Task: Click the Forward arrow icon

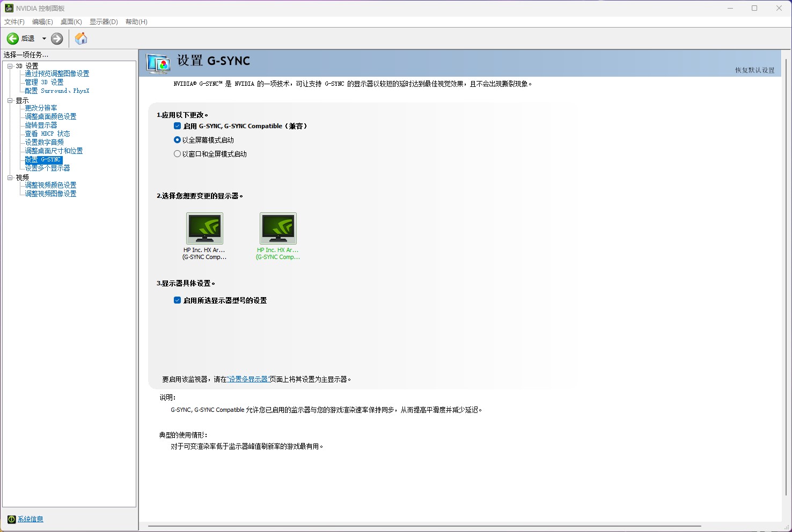Action: coord(57,39)
